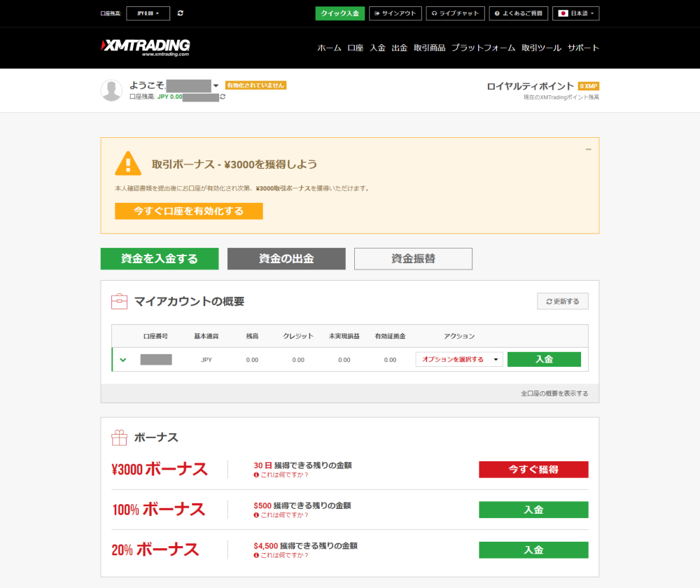Click これは何ですか under $4,500 bonus
The height and width of the screenshot is (588, 700).
tap(281, 555)
